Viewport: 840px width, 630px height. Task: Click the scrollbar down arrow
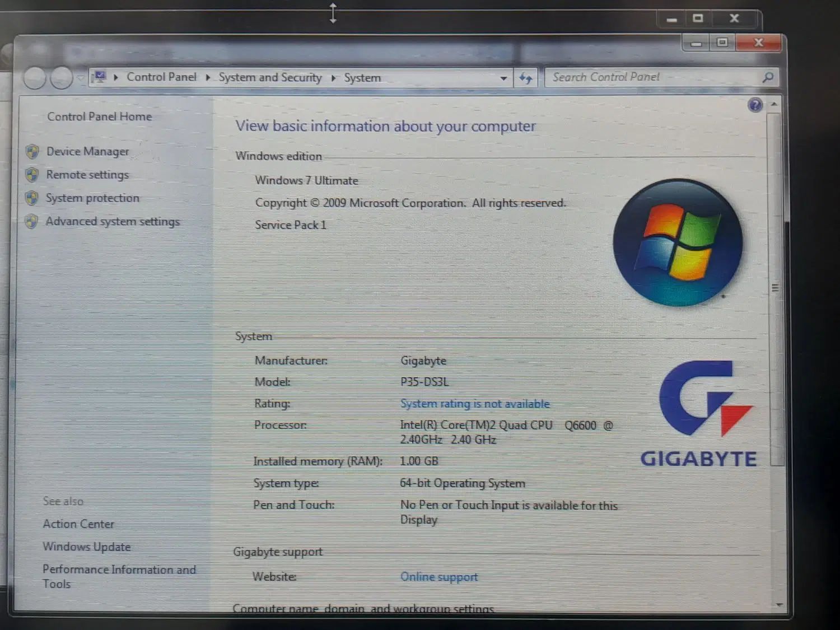pyautogui.click(x=779, y=605)
